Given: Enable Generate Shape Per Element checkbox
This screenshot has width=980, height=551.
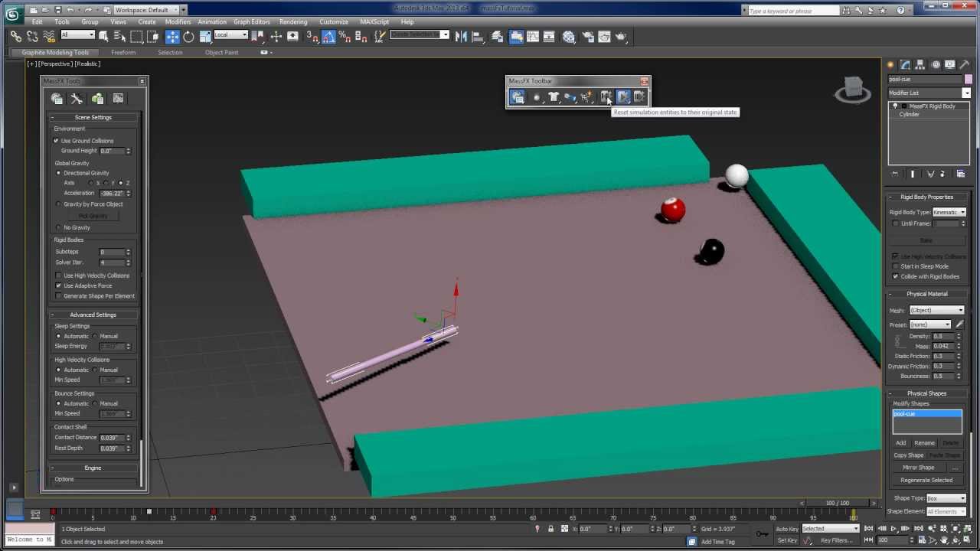Looking at the screenshot, I should pyautogui.click(x=59, y=296).
